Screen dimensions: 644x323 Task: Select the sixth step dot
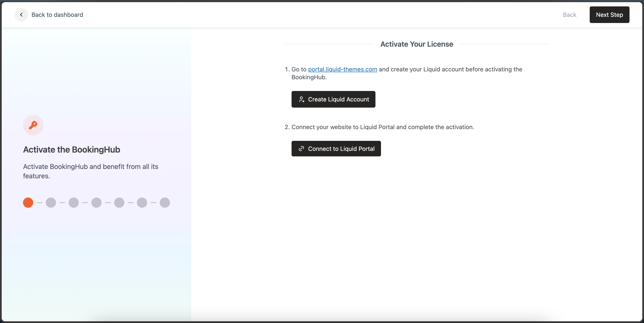click(x=142, y=202)
